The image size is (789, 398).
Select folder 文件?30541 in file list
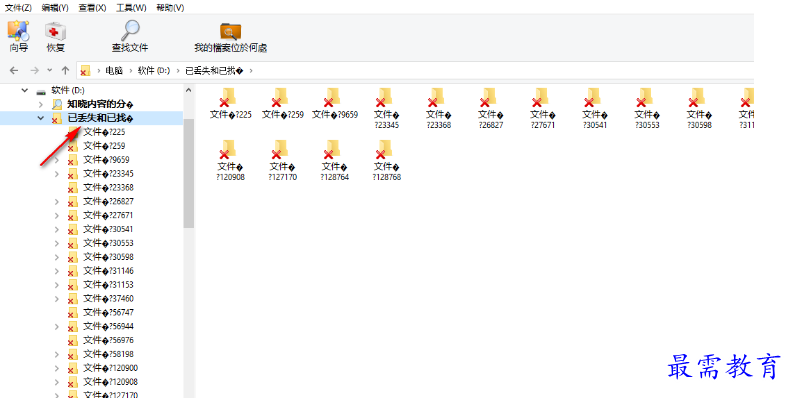pos(595,109)
